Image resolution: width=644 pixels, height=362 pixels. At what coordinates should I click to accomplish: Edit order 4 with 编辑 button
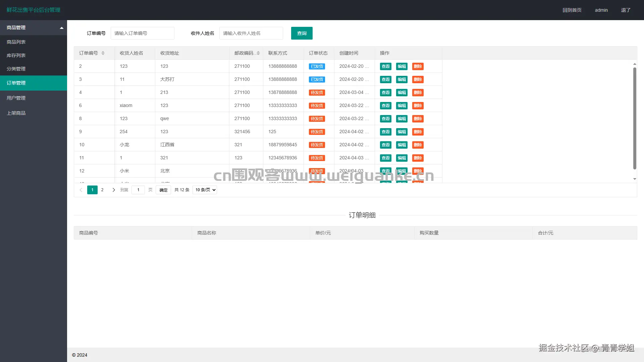click(402, 93)
